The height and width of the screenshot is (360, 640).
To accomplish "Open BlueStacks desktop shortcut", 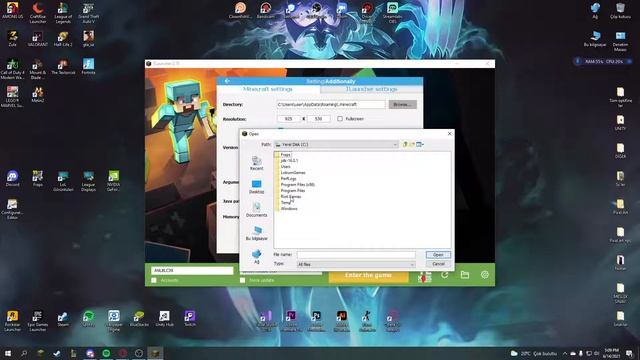I will pyautogui.click(x=139, y=319).
